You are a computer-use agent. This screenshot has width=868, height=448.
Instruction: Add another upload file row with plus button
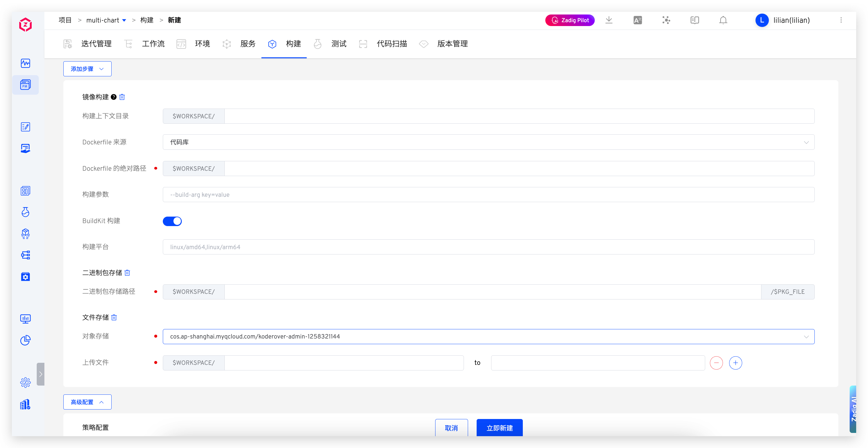pos(736,363)
